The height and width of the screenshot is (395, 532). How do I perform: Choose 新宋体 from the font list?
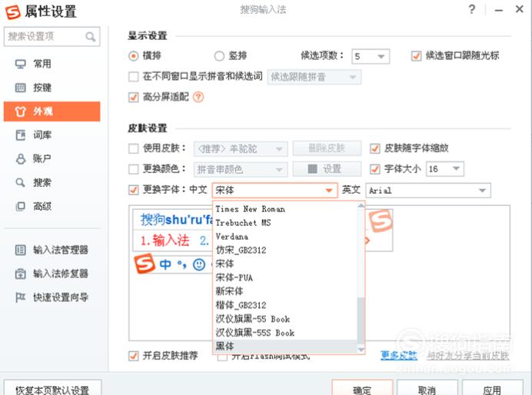pyautogui.click(x=285, y=291)
